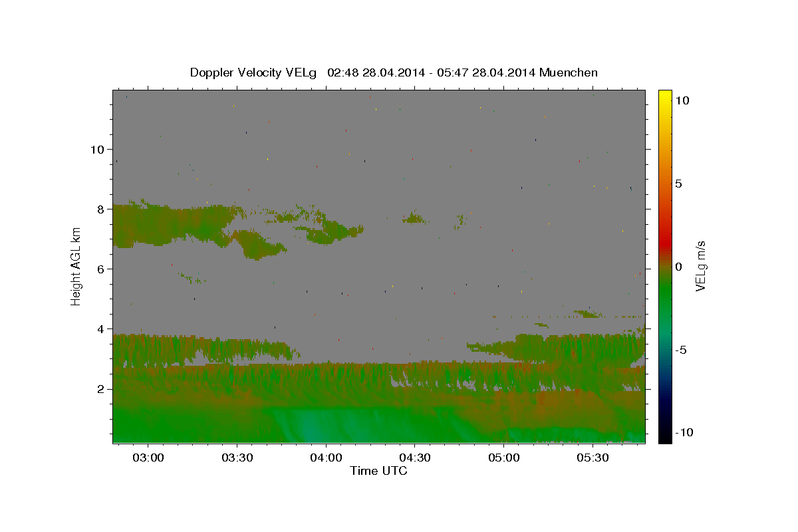The height and width of the screenshot is (532, 798).
Task: Click the '03:30' time axis label
Action: (237, 458)
